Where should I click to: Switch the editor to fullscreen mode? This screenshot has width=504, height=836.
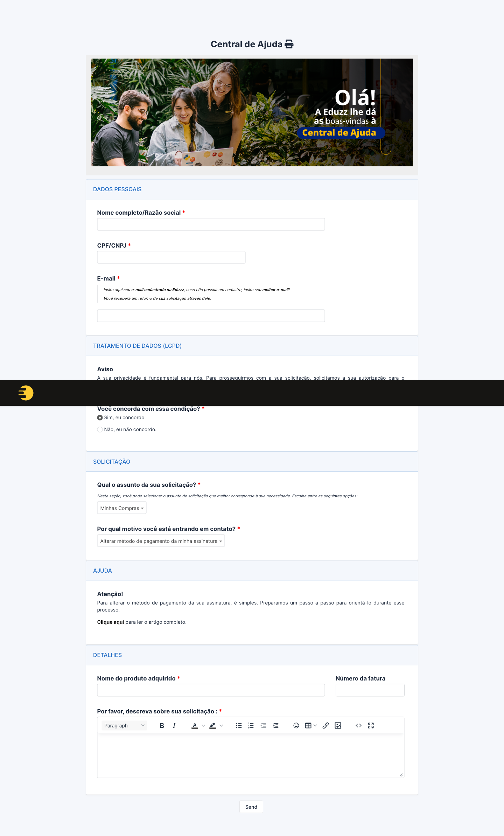click(x=371, y=725)
